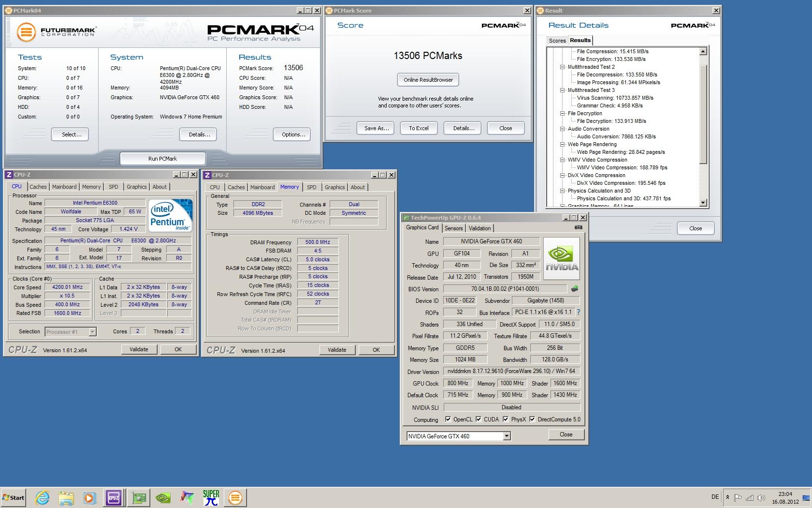Collapse the WMV Video Compression node
The height and width of the screenshot is (508, 812).
click(x=563, y=160)
